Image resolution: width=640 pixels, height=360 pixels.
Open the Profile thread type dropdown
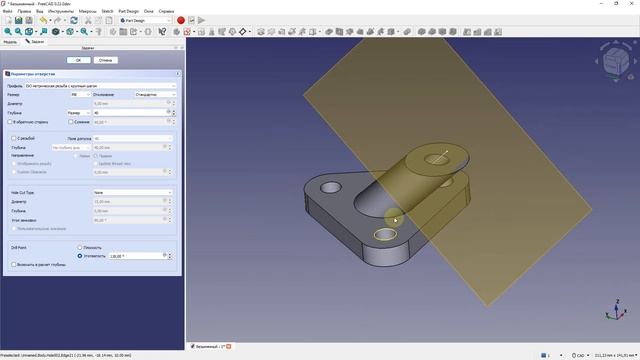[x=100, y=86]
